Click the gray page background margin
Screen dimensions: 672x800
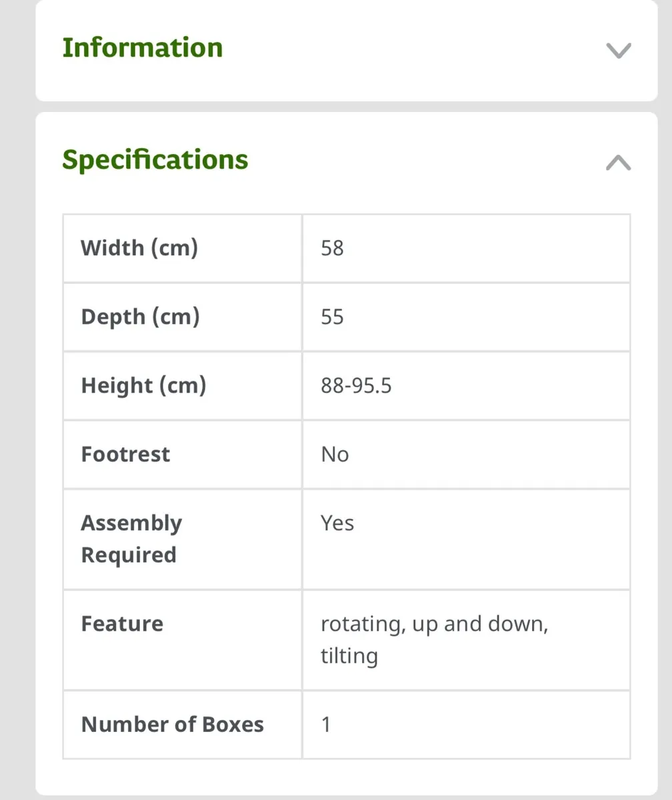[x=17, y=400]
